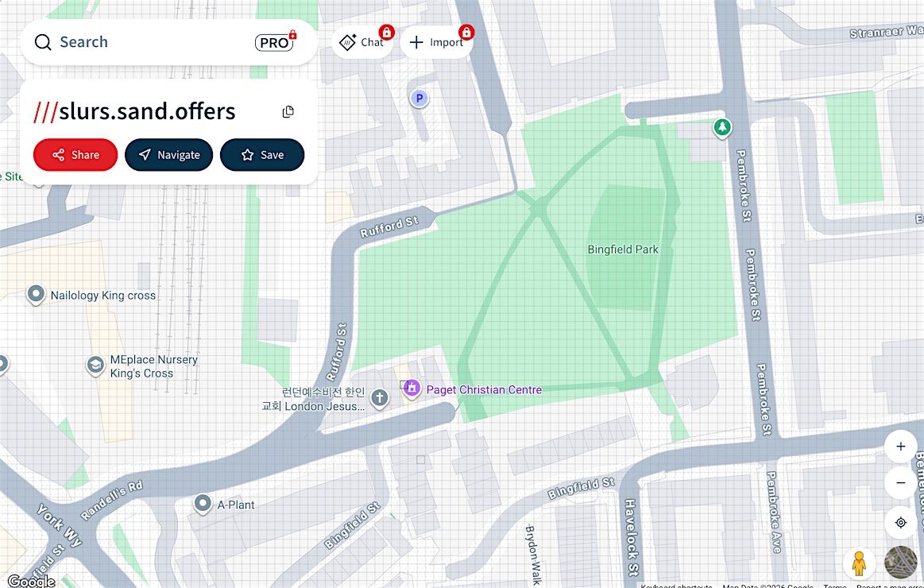Viewport: 924px width, 588px height.
Task: Click the MEplace Nursery school marker
Action: pos(96,366)
